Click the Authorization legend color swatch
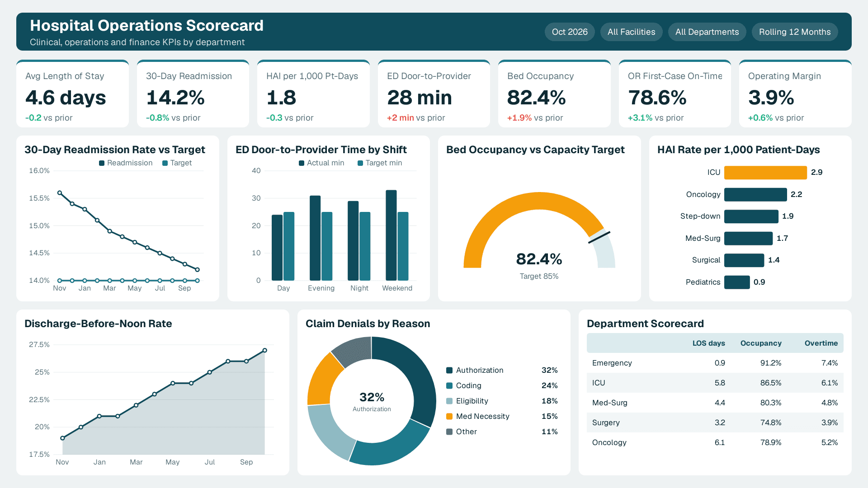The width and height of the screenshot is (868, 488). click(449, 371)
